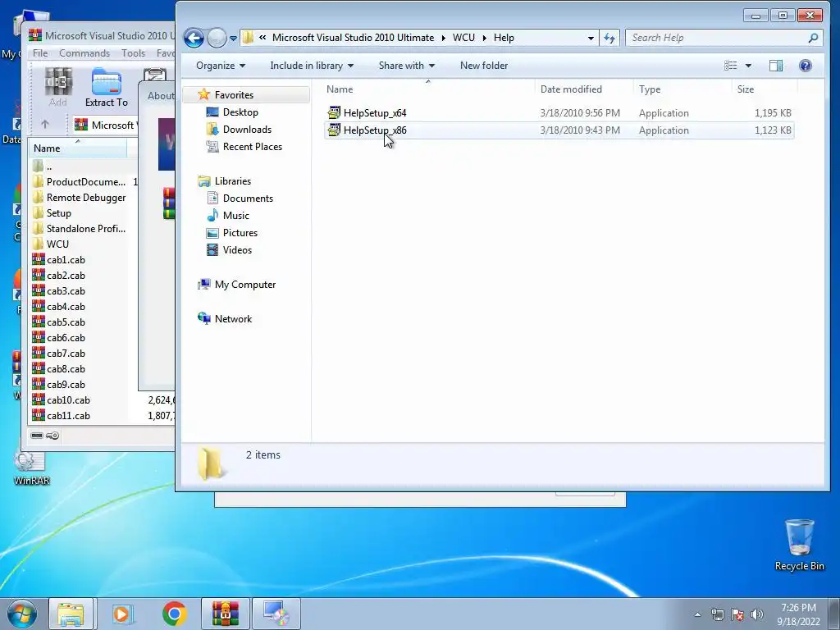Select the WCU folder in WinRAR list
840x630 pixels.
[51, 244]
